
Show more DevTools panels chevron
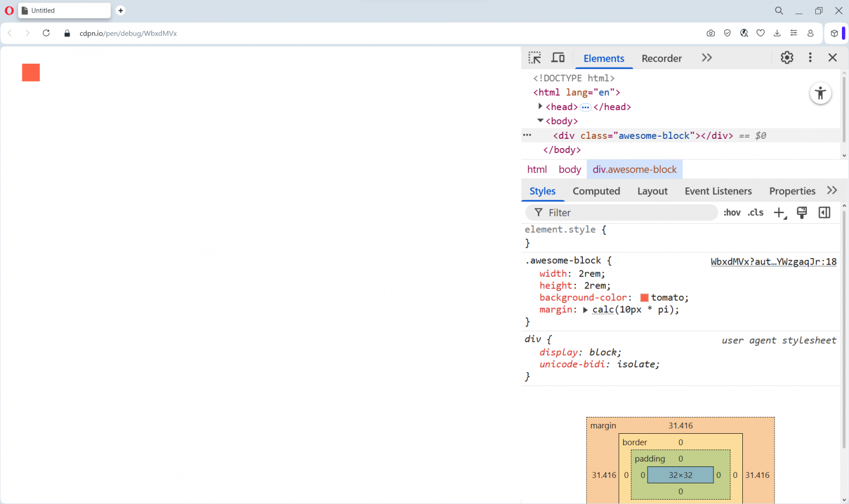(706, 58)
